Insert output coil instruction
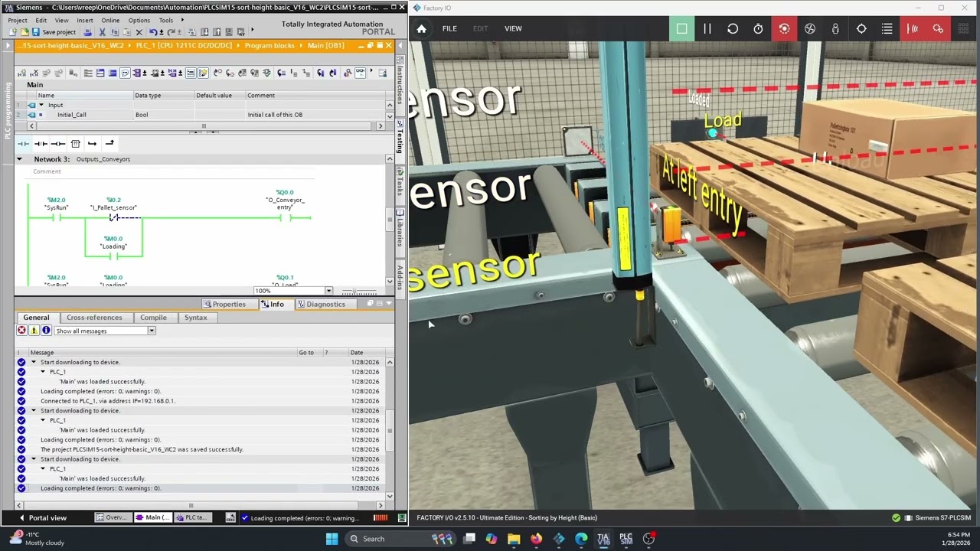Image resolution: width=980 pixels, height=551 pixels. coord(57,144)
